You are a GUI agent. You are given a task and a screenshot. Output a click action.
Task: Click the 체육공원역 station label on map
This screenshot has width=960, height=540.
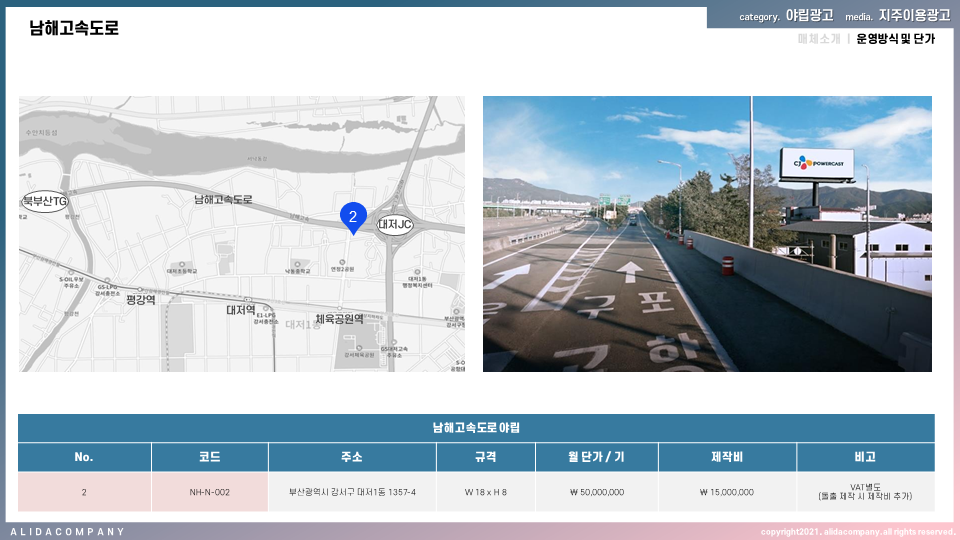click(339, 319)
